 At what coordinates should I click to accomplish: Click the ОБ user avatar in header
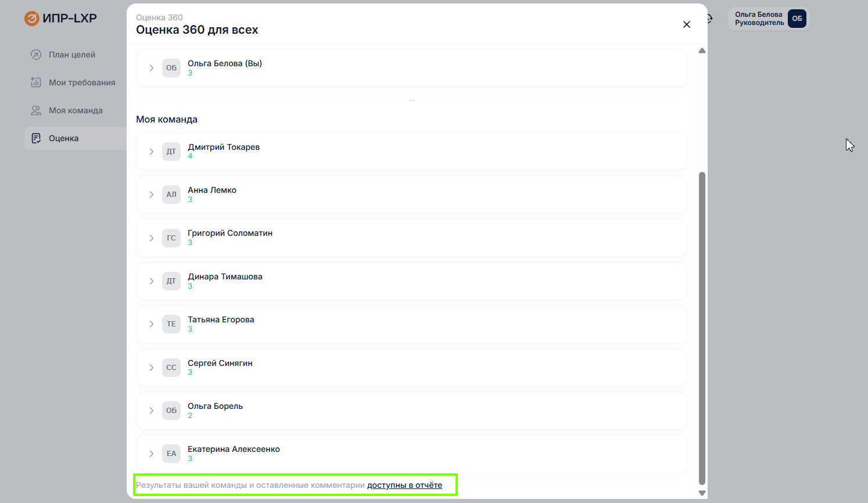click(797, 19)
